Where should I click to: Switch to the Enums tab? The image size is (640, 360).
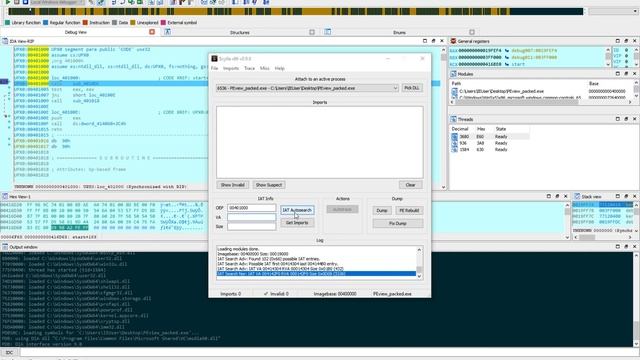click(399, 32)
